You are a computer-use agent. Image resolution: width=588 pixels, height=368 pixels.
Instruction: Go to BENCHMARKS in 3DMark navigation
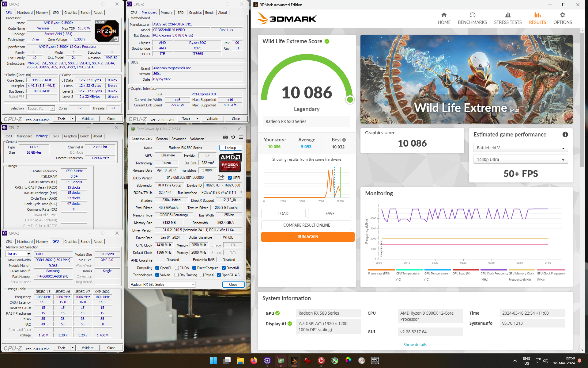(472, 19)
